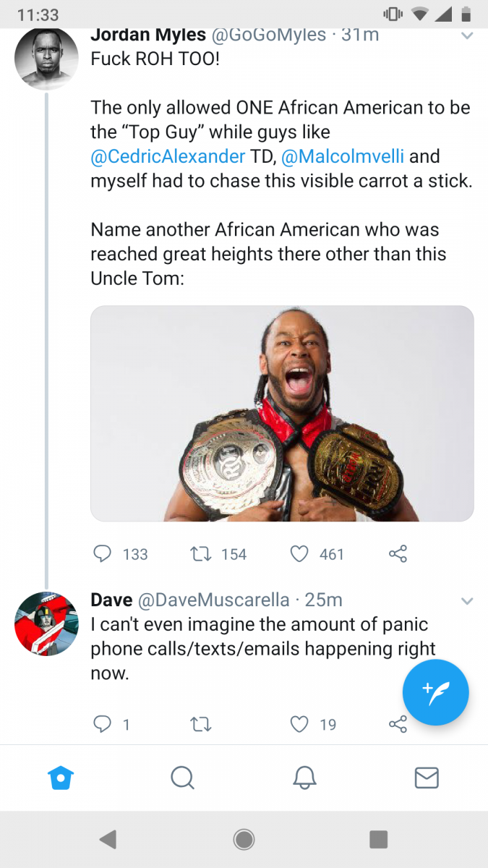Open the Notifications bell tab
The image size is (488, 868).
coord(304,778)
